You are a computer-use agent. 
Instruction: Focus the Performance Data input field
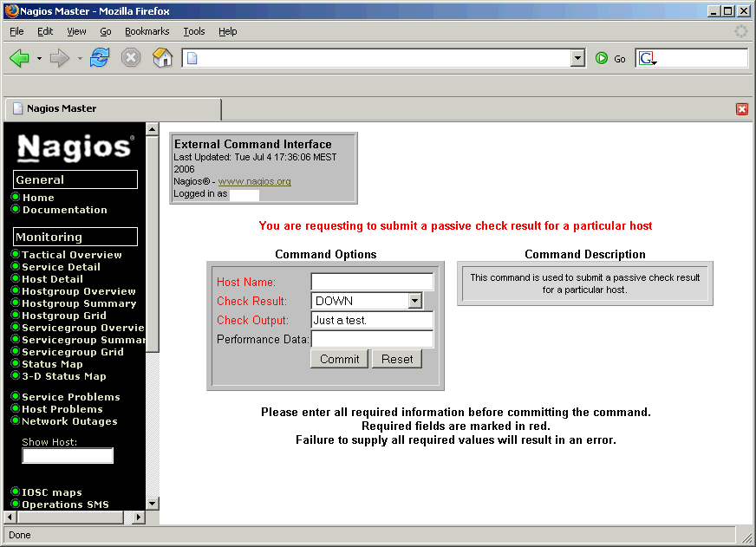pos(372,339)
